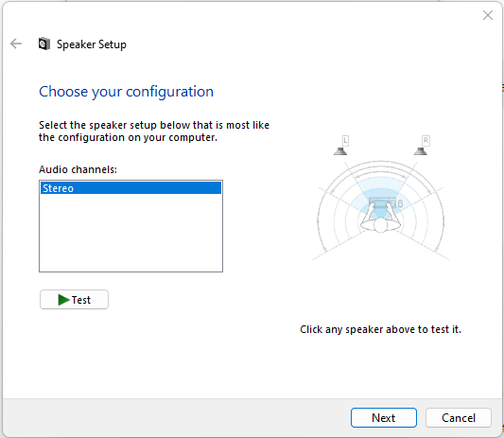Proceed with the Next button
504x438 pixels.
point(384,418)
